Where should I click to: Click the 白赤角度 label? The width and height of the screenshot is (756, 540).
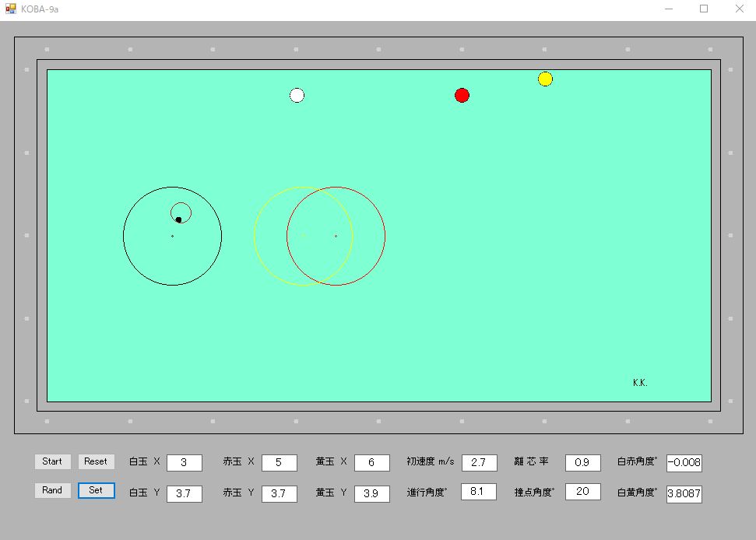[638, 461]
